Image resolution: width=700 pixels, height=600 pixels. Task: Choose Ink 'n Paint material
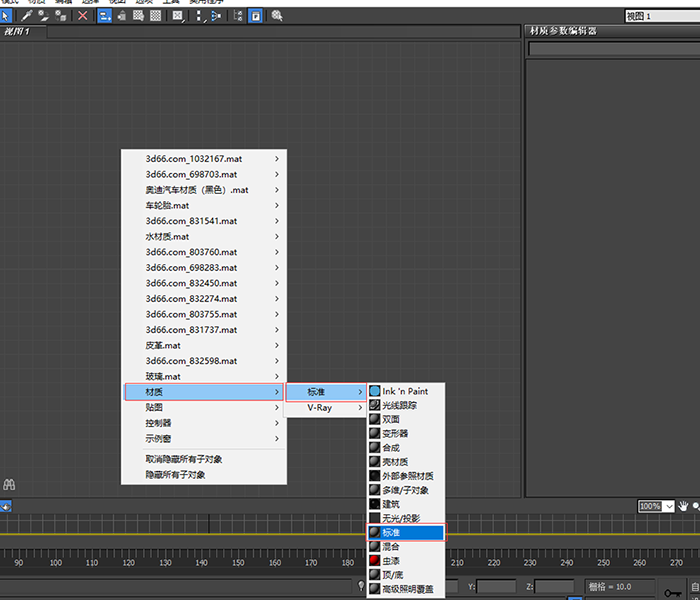click(x=406, y=391)
